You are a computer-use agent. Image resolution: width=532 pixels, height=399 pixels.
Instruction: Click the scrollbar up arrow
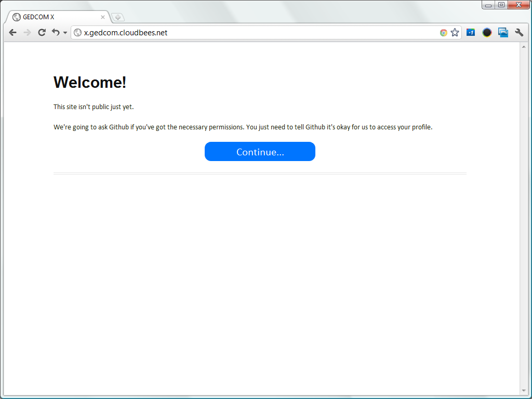click(524, 47)
